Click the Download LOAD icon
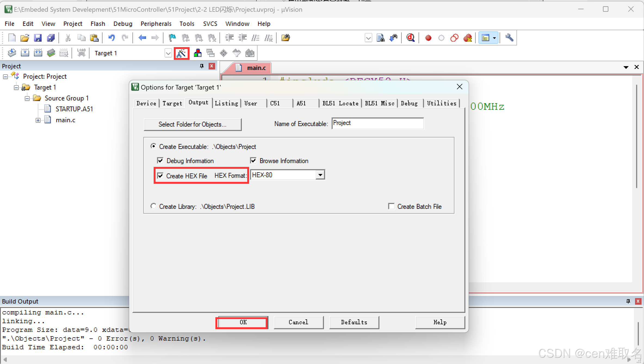This screenshot has height=364, width=644. click(x=81, y=53)
